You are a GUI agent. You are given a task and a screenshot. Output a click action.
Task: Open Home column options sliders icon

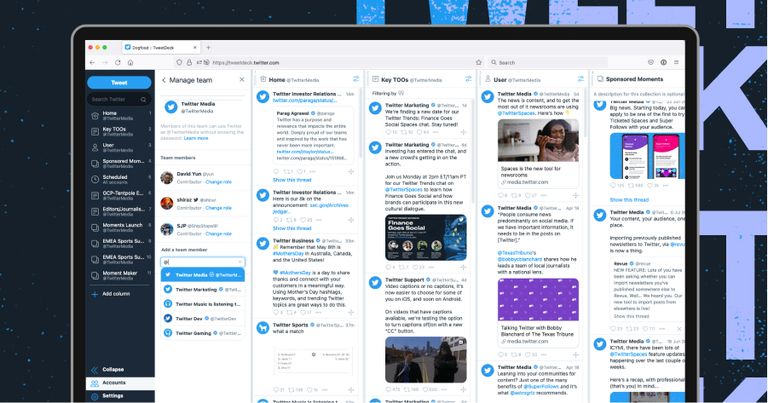pyautogui.click(x=356, y=79)
